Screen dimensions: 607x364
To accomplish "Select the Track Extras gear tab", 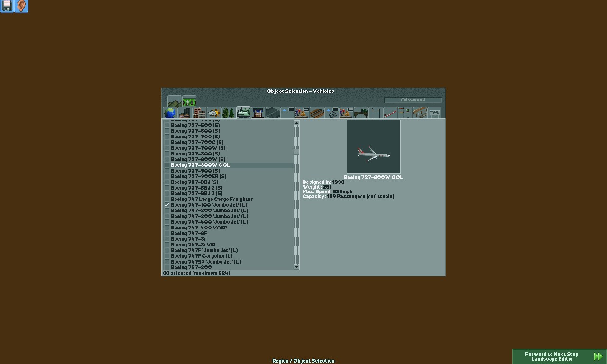I will [x=331, y=113].
